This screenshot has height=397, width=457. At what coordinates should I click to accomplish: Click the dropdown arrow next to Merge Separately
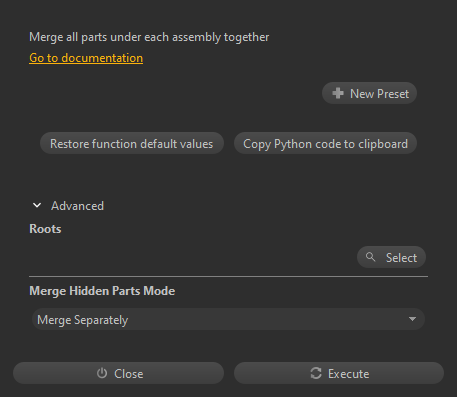pyautogui.click(x=412, y=319)
